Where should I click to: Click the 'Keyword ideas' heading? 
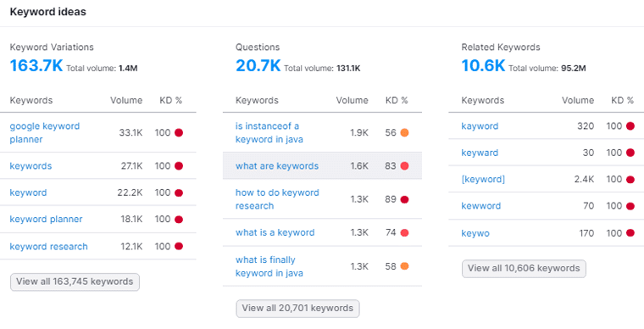(48, 12)
